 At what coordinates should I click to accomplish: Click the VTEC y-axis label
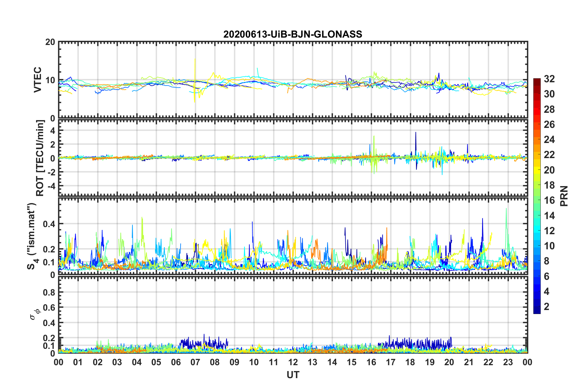coord(38,80)
